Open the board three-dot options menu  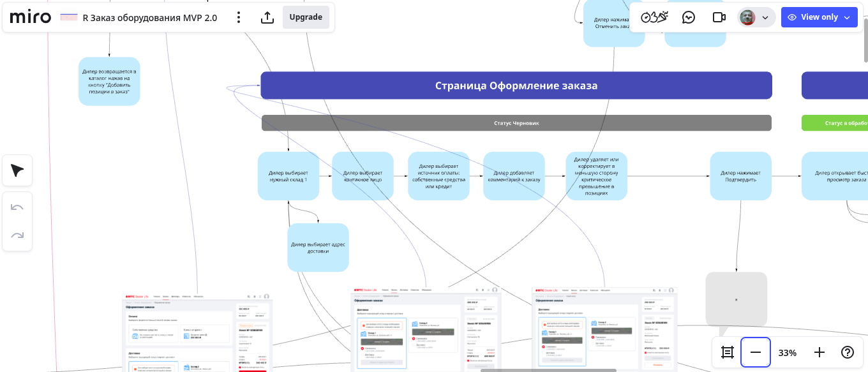pyautogui.click(x=238, y=17)
